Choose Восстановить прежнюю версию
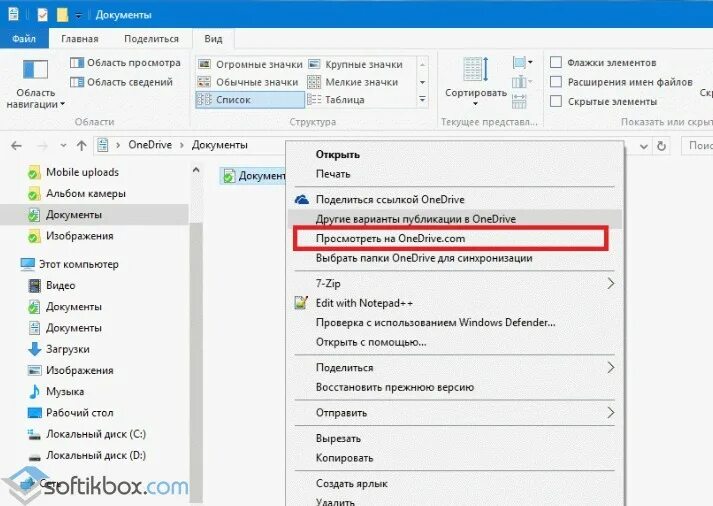Viewport: 713px width, 506px height. [395, 387]
